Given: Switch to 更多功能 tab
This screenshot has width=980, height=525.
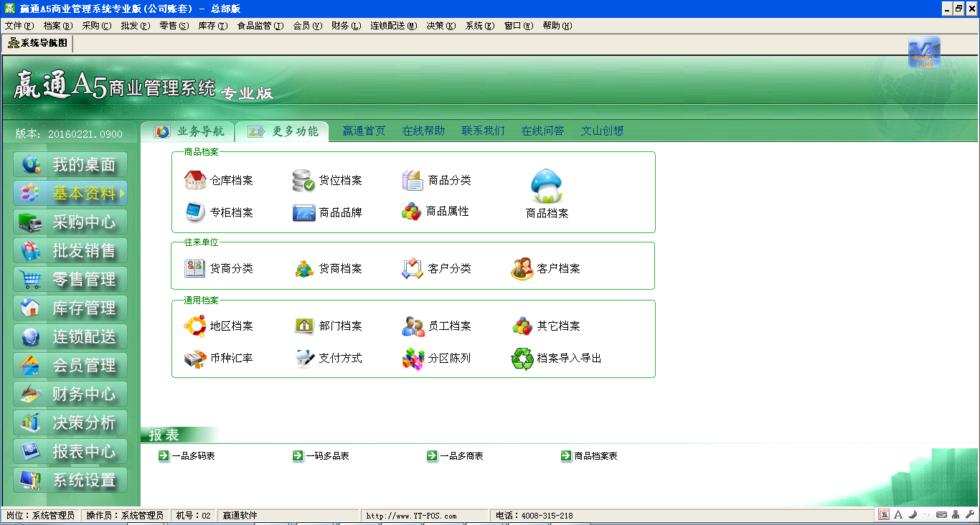Looking at the screenshot, I should pos(282,131).
